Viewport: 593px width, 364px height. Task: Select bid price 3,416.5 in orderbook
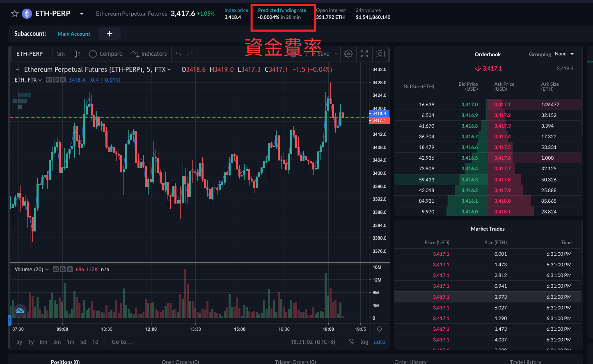[x=469, y=158]
